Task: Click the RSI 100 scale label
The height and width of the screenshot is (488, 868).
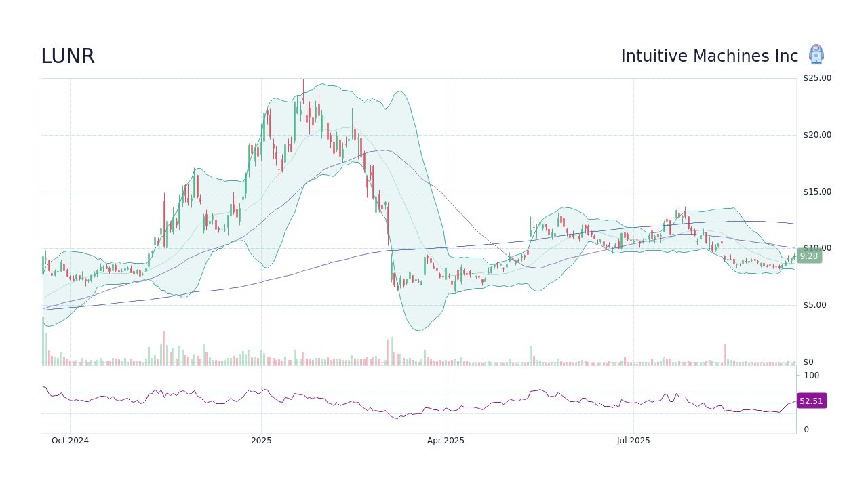Action: point(812,375)
